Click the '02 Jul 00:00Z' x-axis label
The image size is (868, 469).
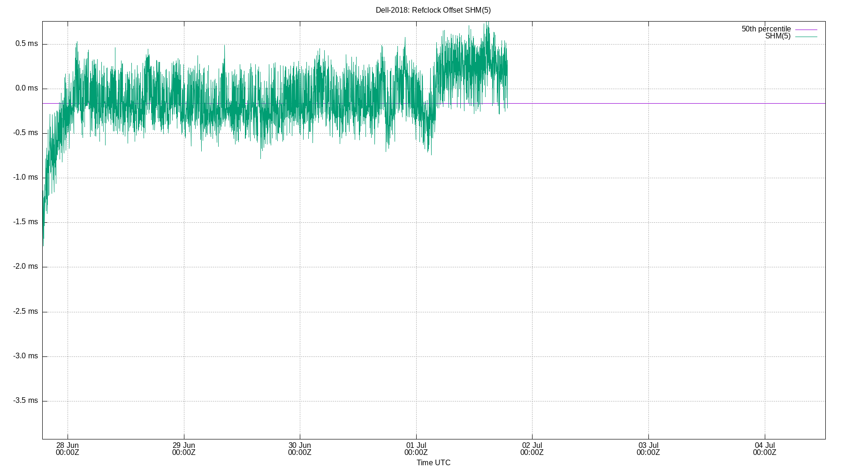click(x=532, y=449)
